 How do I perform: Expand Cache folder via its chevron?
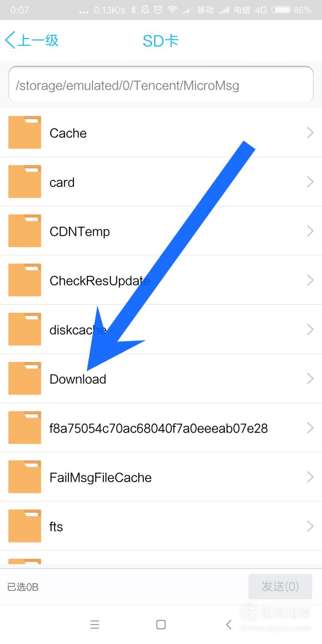coord(310,133)
